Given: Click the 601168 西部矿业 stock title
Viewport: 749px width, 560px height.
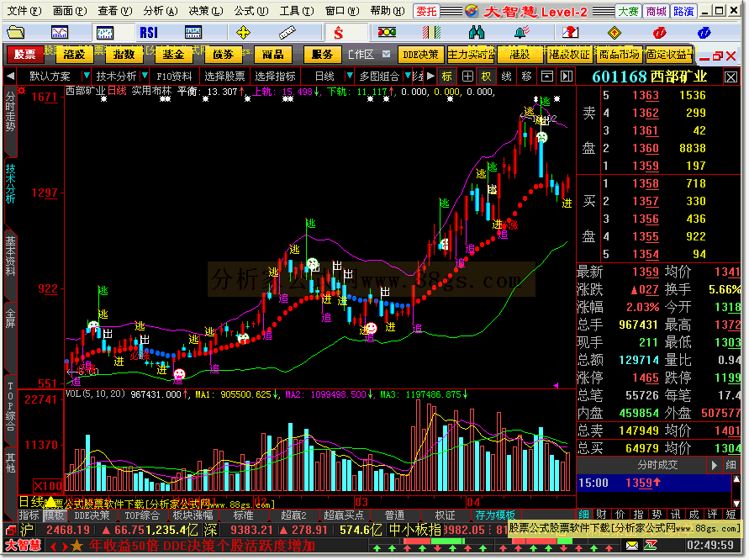Looking at the screenshot, I should (650, 77).
